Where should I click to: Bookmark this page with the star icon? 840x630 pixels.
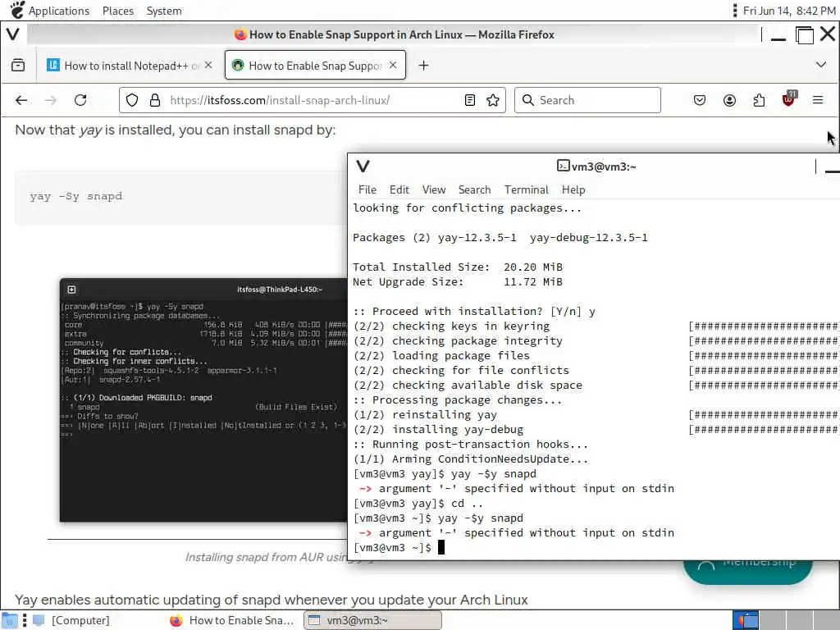pyautogui.click(x=493, y=100)
